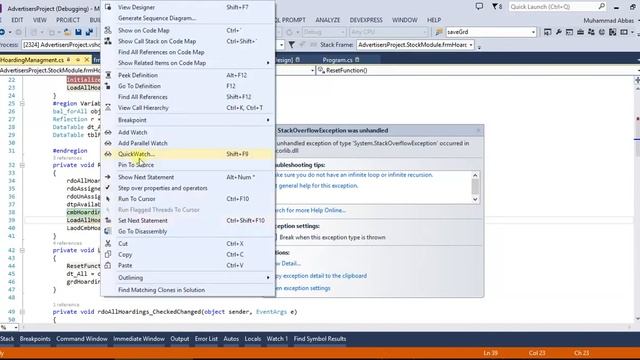This screenshot has height=360, width=640.
Task: Choose Add Watch in context menu
Action: click(x=187, y=132)
